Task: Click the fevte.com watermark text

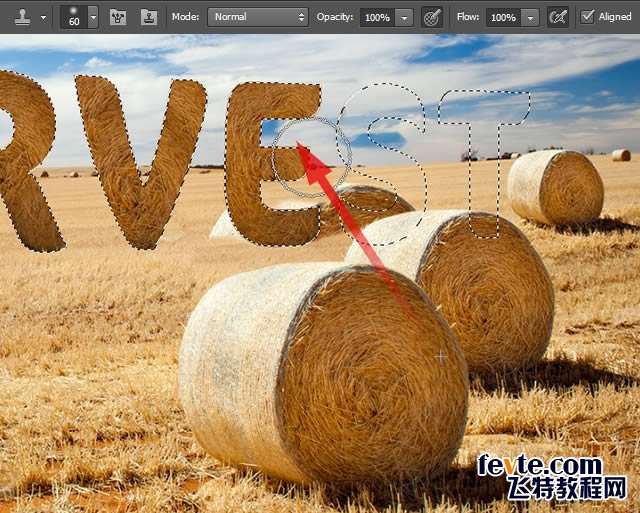Action: 538,465
